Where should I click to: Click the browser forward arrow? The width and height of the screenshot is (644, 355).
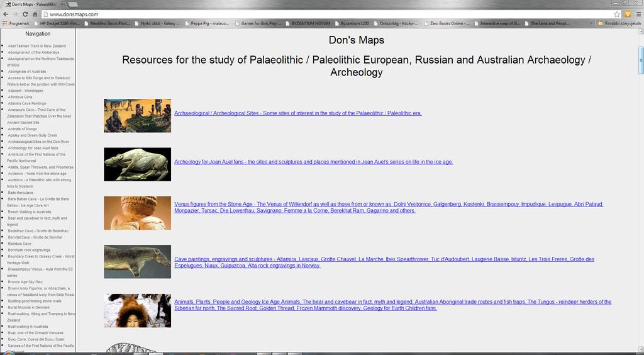tap(15, 14)
